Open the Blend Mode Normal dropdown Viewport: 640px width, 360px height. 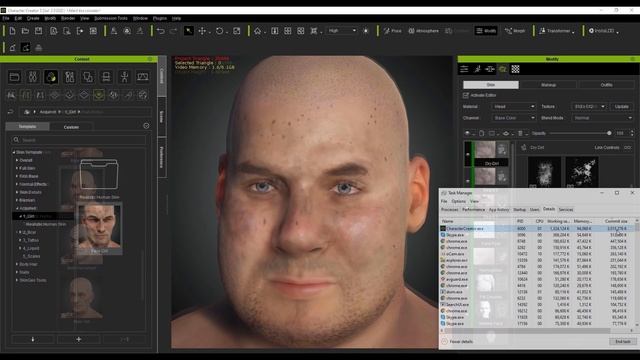click(602, 118)
